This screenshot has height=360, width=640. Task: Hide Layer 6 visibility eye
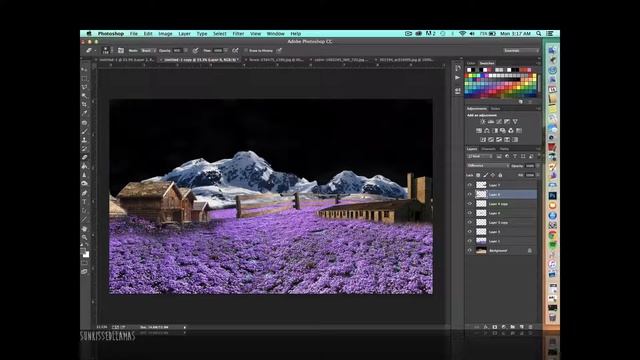tap(470, 195)
